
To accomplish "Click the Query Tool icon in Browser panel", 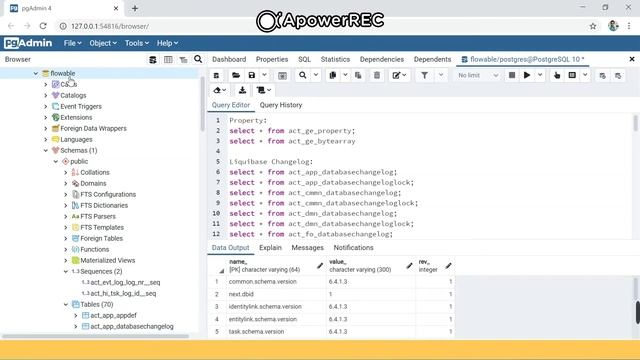I will point(153,60).
